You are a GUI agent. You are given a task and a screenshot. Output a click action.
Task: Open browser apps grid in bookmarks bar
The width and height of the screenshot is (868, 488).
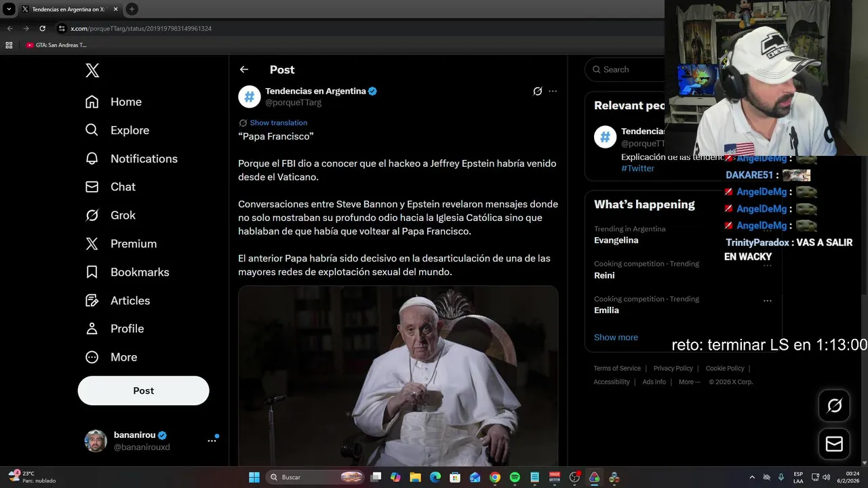(x=9, y=45)
